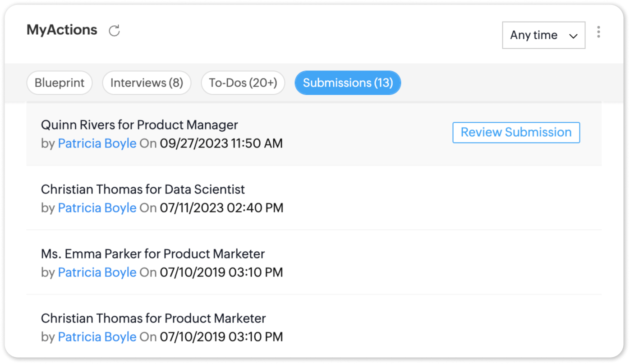Switch to the Blueprint tab
The height and width of the screenshot is (364, 630).
(x=60, y=83)
